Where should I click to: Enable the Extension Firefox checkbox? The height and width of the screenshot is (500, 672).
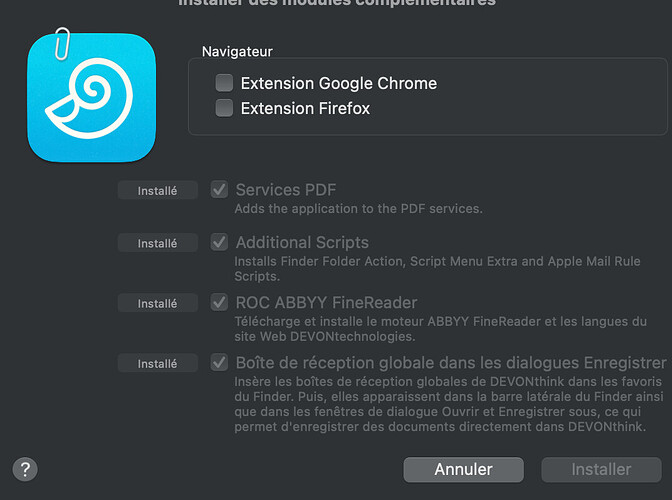coord(225,108)
